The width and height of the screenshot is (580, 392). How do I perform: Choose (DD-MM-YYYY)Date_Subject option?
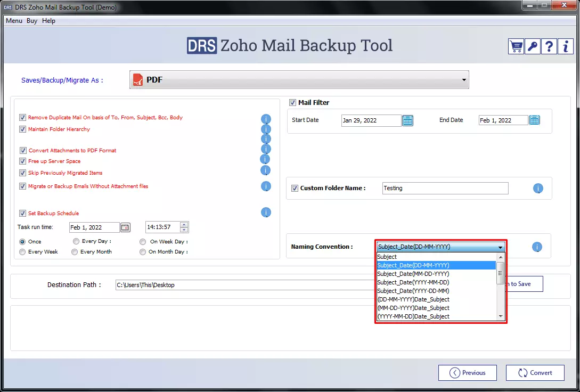pyautogui.click(x=436, y=299)
